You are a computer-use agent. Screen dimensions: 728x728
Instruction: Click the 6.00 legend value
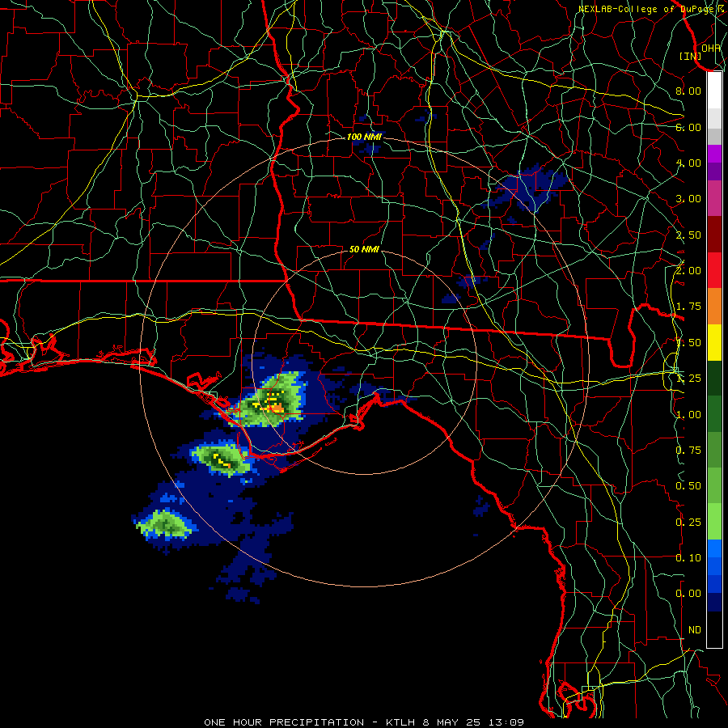pyautogui.click(x=688, y=127)
